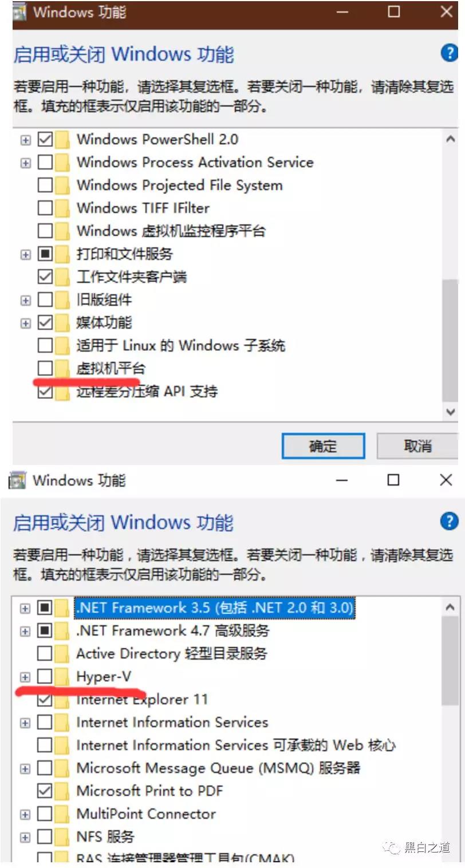Screen dimensions: 465x868
Task: Expand the 媒体功能 tree node
Action: pyautogui.click(x=25, y=323)
